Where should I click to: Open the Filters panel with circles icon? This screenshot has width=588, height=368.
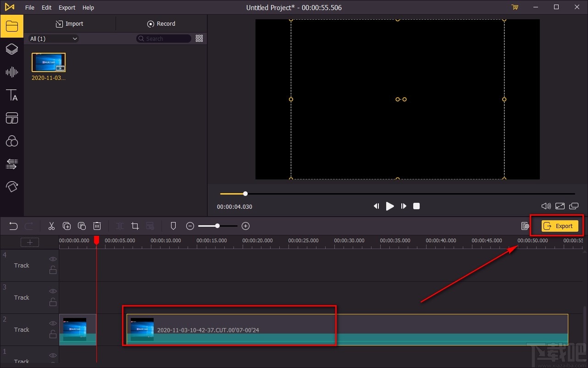(11, 141)
